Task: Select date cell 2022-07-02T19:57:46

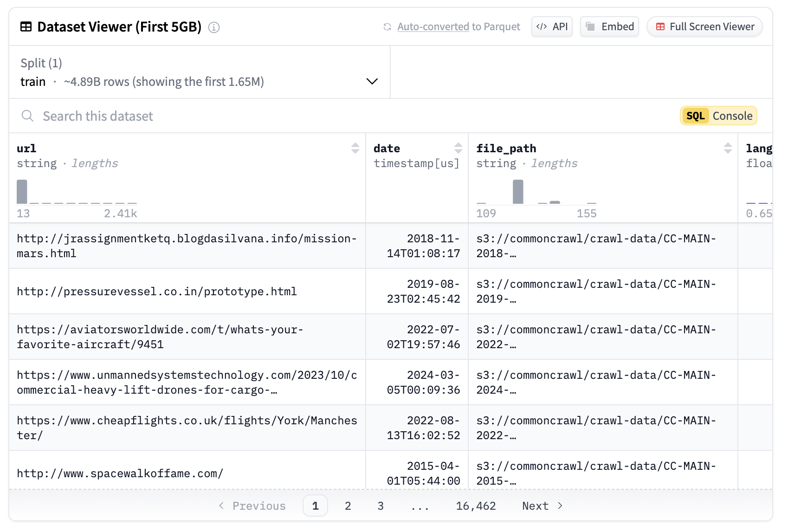Action: (417, 337)
